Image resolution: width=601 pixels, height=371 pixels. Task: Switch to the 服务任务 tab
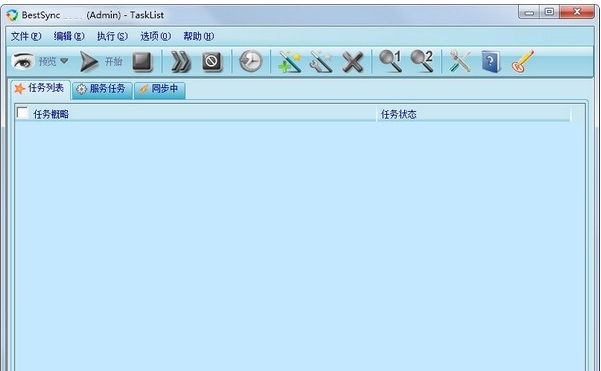102,90
